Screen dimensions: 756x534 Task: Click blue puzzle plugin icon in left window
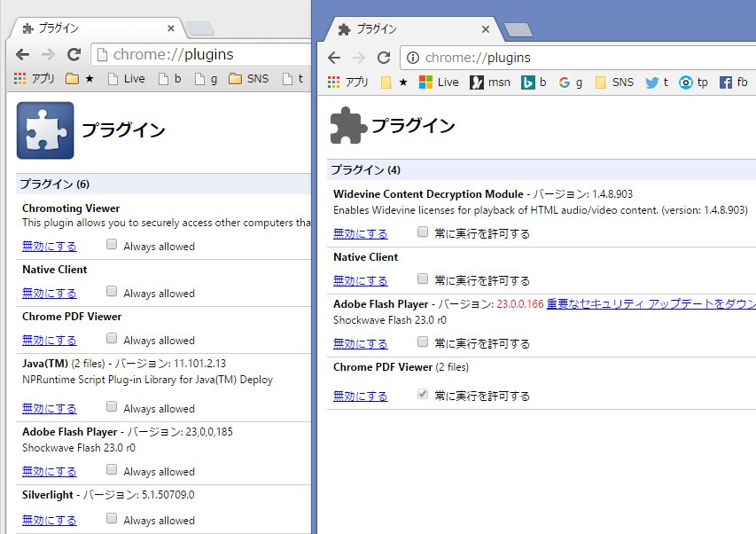pyautogui.click(x=45, y=130)
